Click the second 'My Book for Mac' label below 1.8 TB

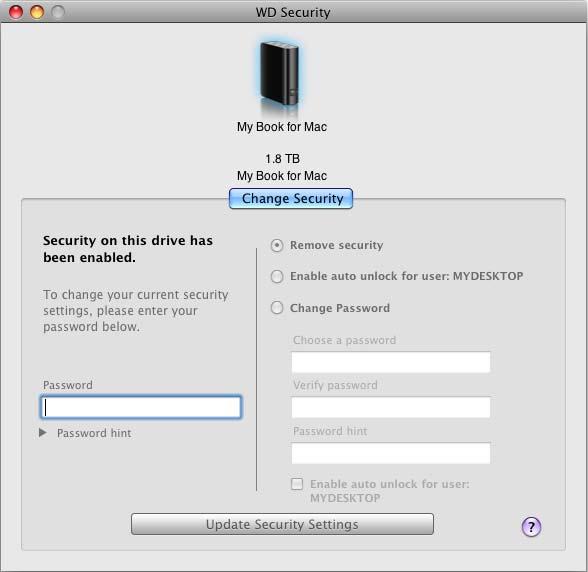click(x=282, y=176)
